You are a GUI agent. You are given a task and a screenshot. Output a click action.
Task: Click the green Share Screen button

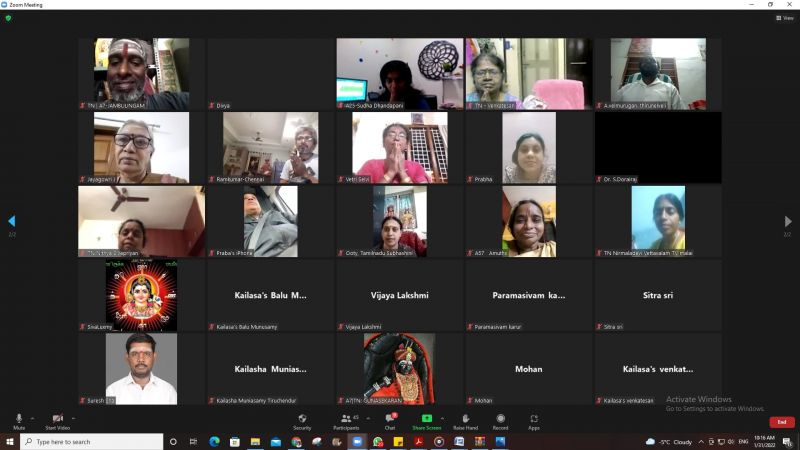pyautogui.click(x=427, y=420)
